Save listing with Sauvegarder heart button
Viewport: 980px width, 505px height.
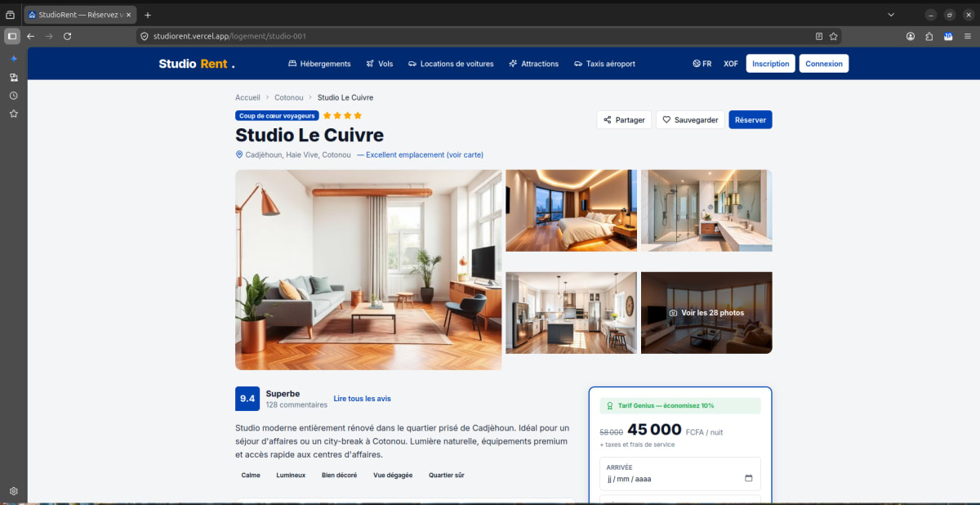click(690, 120)
